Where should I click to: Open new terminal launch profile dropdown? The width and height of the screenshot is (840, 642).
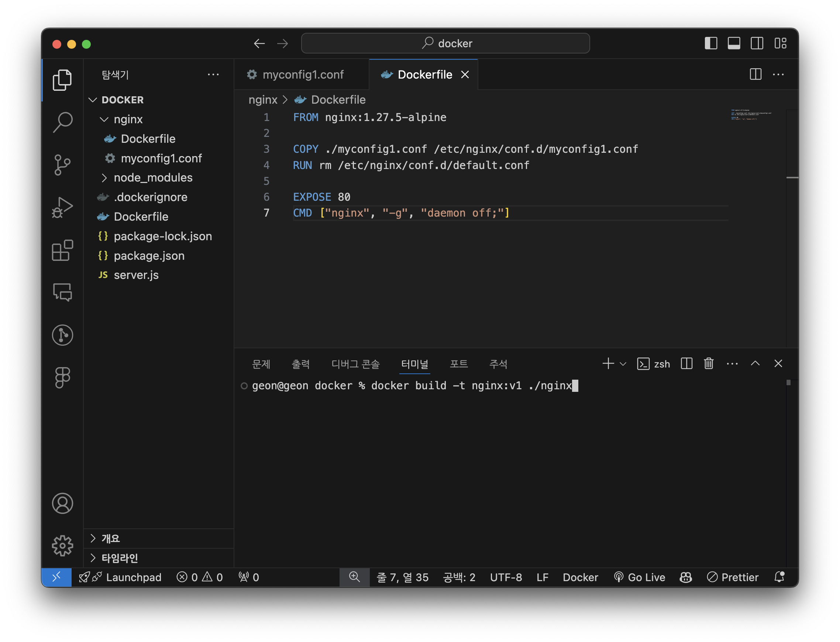pos(623,364)
